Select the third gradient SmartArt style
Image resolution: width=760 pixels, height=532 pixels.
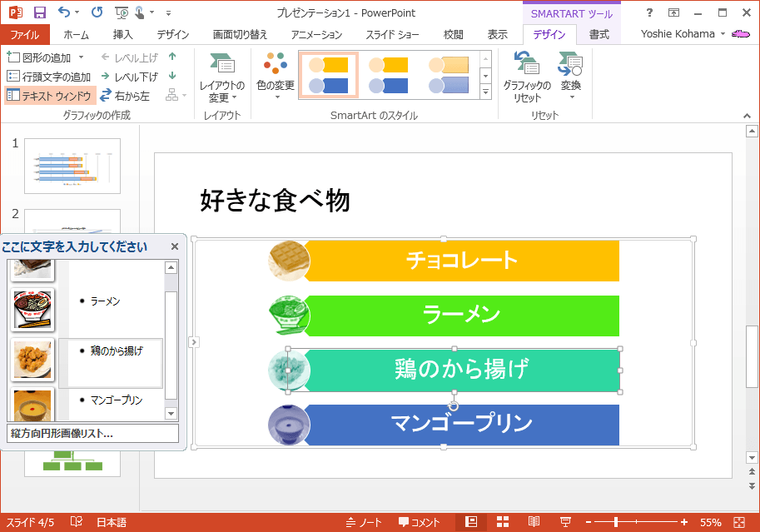[449, 75]
